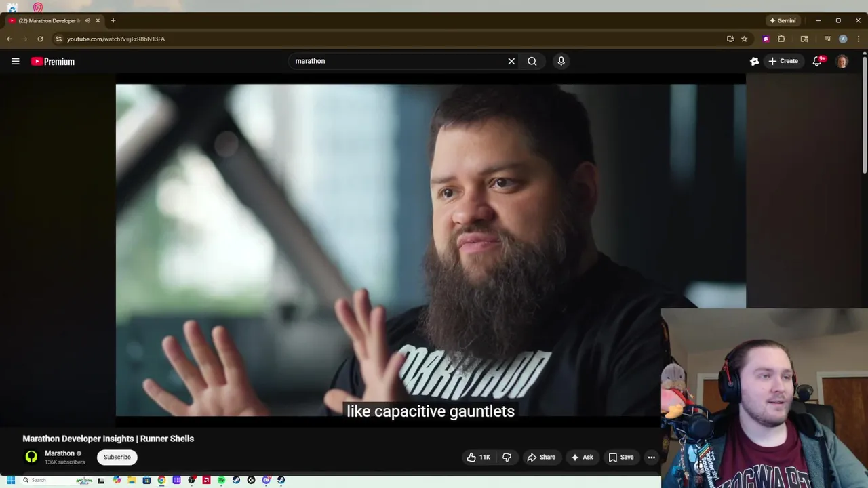Image resolution: width=868 pixels, height=488 pixels.
Task: Open the purple Chrome extension icon
Action: (x=766, y=39)
